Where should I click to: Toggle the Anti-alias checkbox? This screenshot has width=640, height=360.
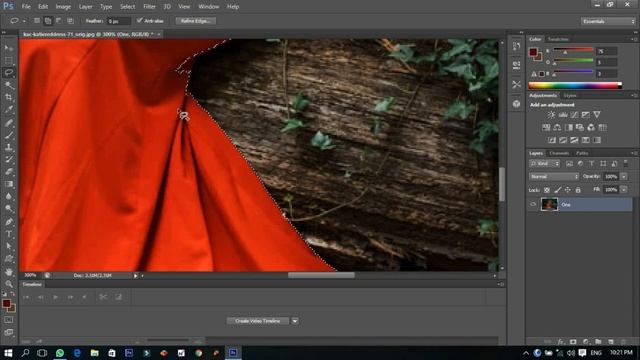click(140, 20)
